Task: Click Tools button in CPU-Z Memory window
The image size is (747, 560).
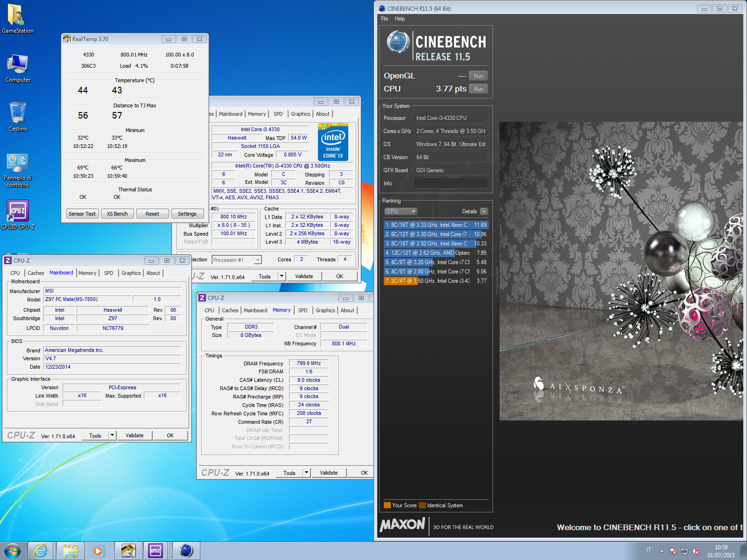Action: click(x=289, y=473)
